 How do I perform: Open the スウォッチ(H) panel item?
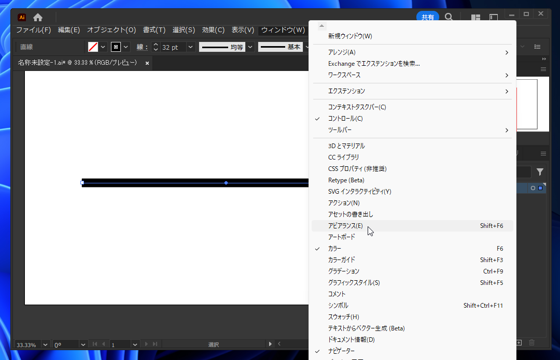point(412,317)
